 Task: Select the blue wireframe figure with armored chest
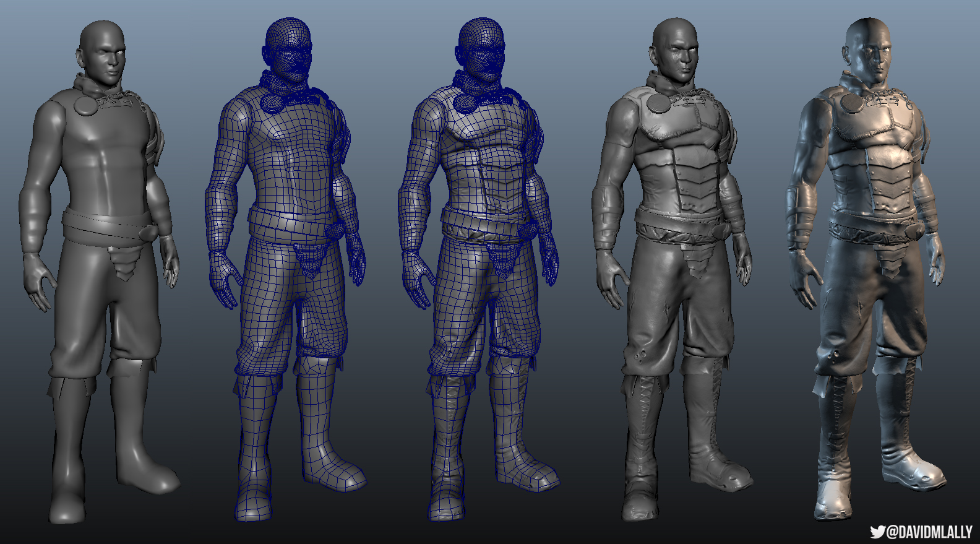coord(479,269)
